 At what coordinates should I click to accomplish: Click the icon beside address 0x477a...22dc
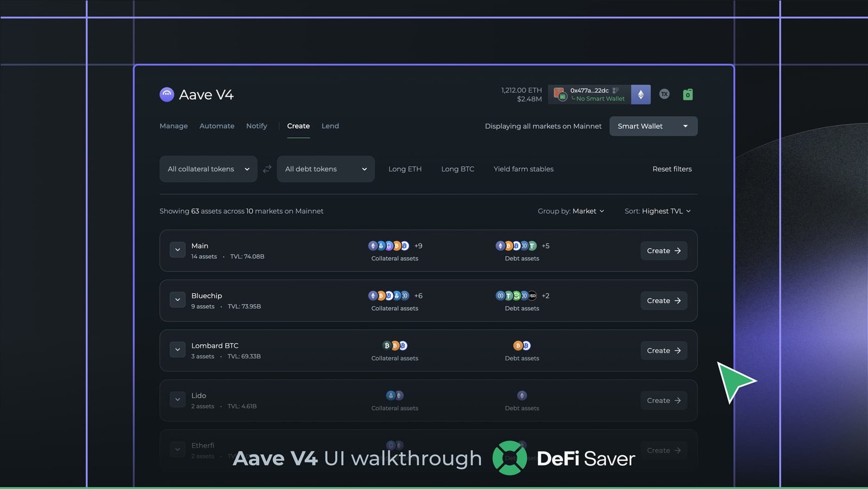pyautogui.click(x=616, y=91)
